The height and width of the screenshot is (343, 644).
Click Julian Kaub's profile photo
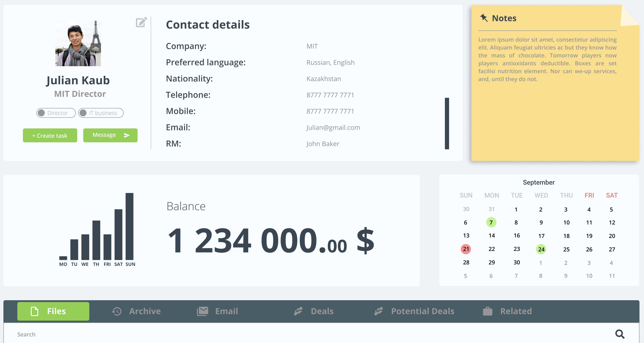point(78,43)
